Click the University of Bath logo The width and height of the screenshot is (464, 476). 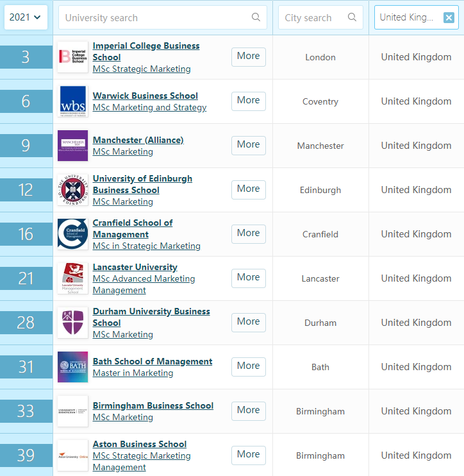(73, 367)
